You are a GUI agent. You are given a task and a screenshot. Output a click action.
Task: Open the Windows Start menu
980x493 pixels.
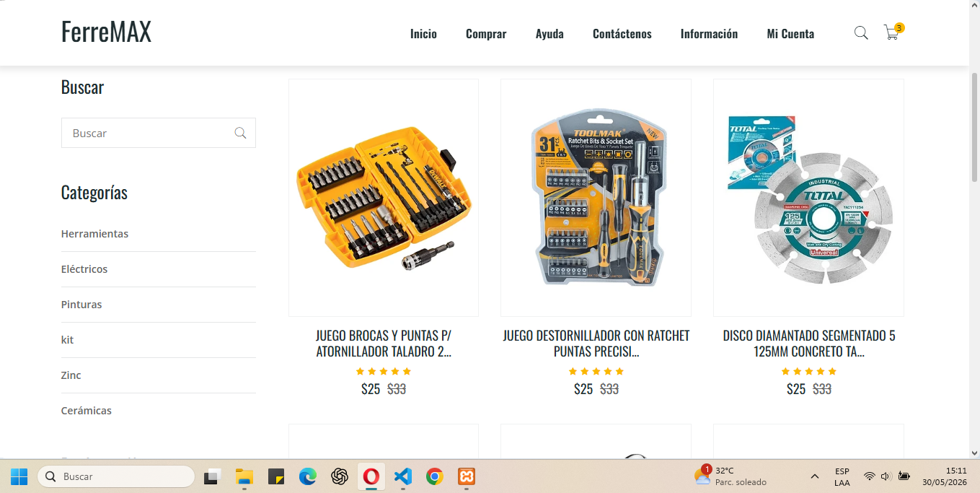(x=19, y=476)
